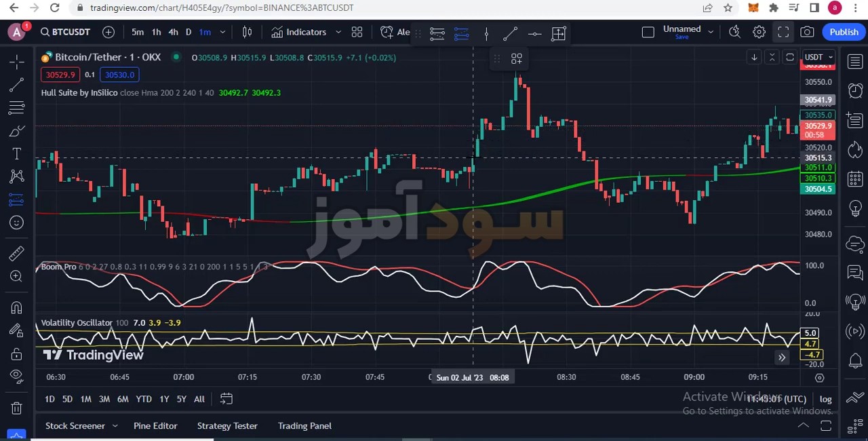The width and height of the screenshot is (868, 441).
Task: Open the chart patterns tool
Action: click(17, 177)
